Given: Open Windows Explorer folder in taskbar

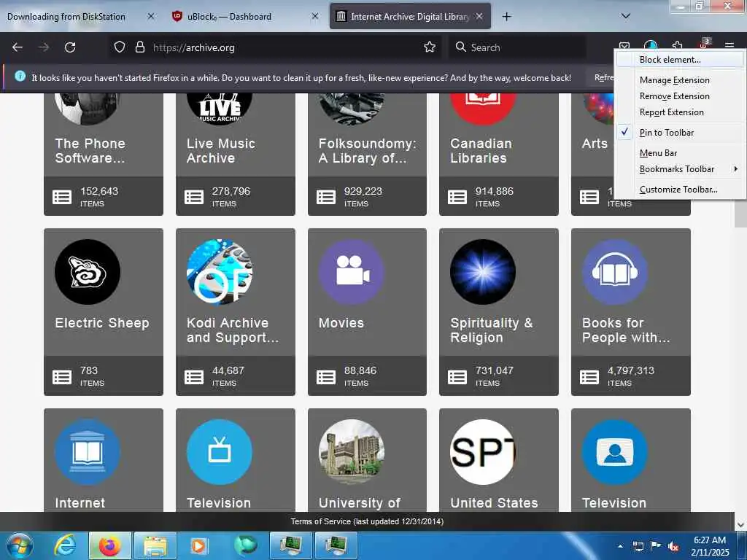Looking at the screenshot, I should click(x=155, y=545).
